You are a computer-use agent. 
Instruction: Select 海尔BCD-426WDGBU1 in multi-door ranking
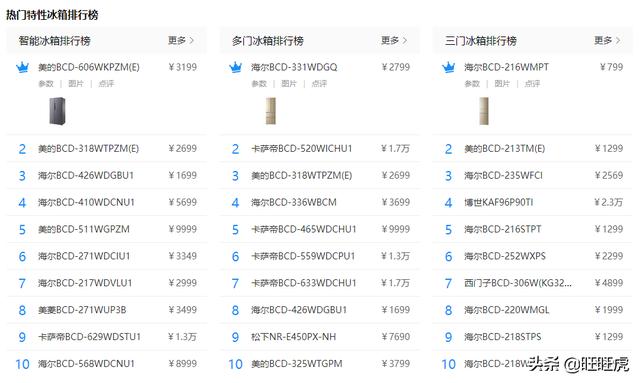click(299, 310)
